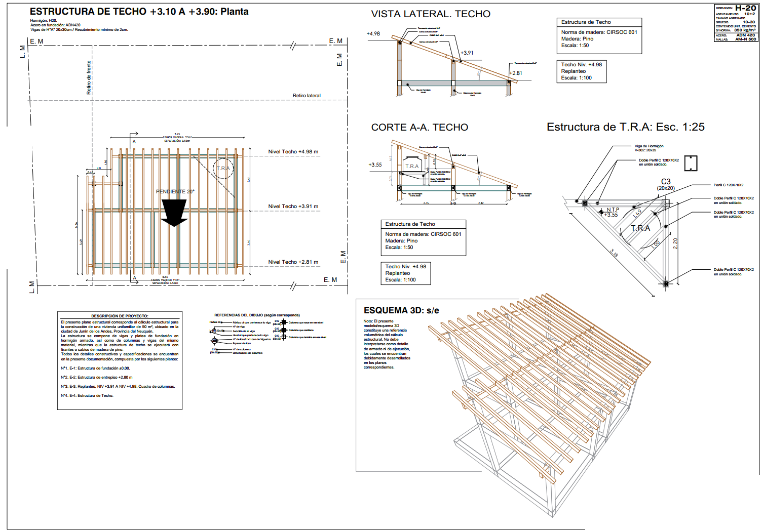Image resolution: width=763 pixels, height=532 pixels.
Task: Click the "3.18" diagonal dimension in T.R.A detail
Action: 614,253
